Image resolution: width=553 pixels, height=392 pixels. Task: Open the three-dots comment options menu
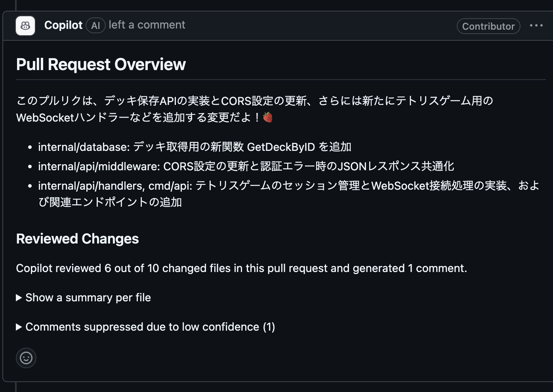click(536, 25)
